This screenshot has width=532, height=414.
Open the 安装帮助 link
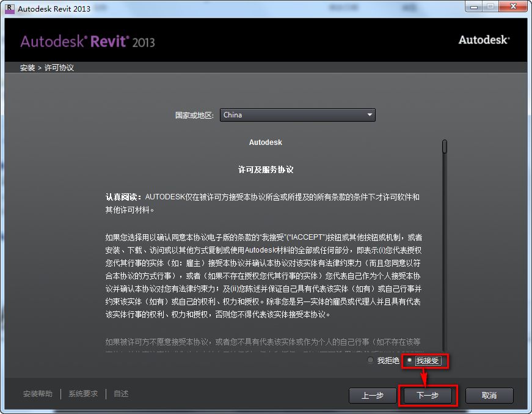(x=38, y=394)
